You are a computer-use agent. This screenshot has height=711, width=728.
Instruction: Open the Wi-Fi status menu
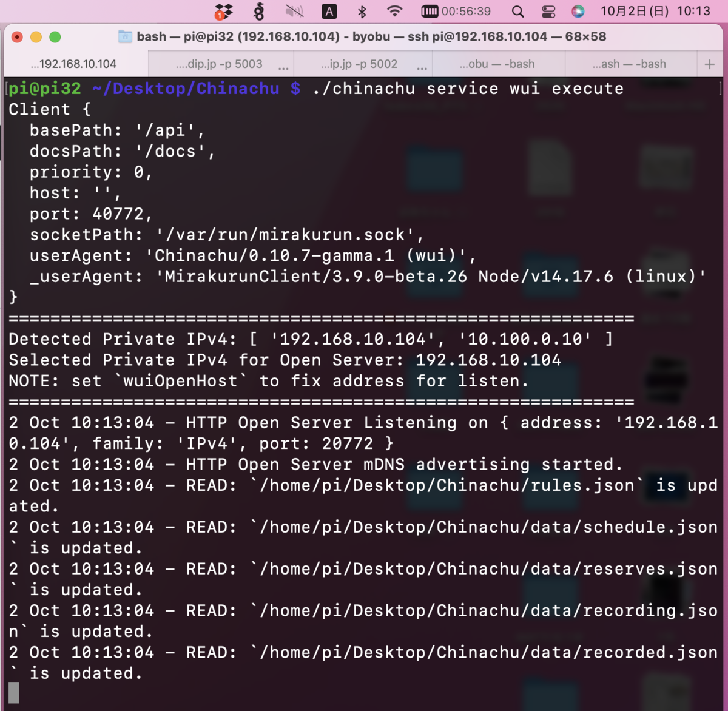(x=396, y=11)
